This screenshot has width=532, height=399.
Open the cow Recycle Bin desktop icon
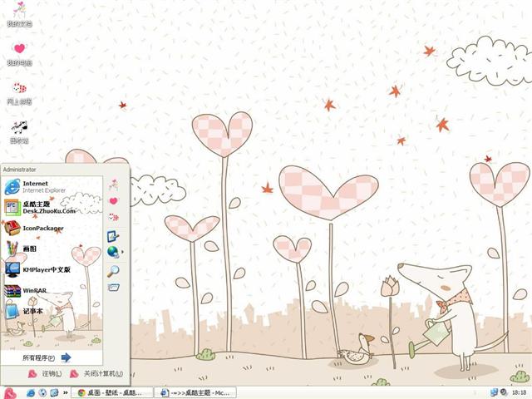tap(19, 132)
